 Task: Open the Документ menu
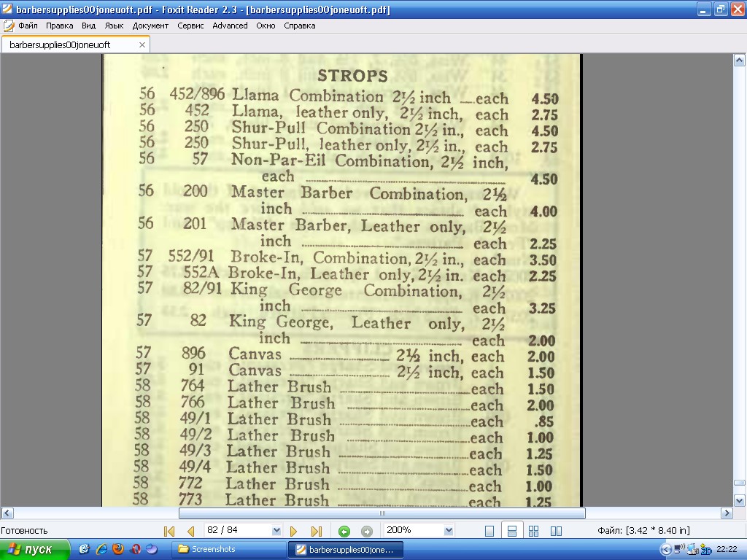pos(150,26)
